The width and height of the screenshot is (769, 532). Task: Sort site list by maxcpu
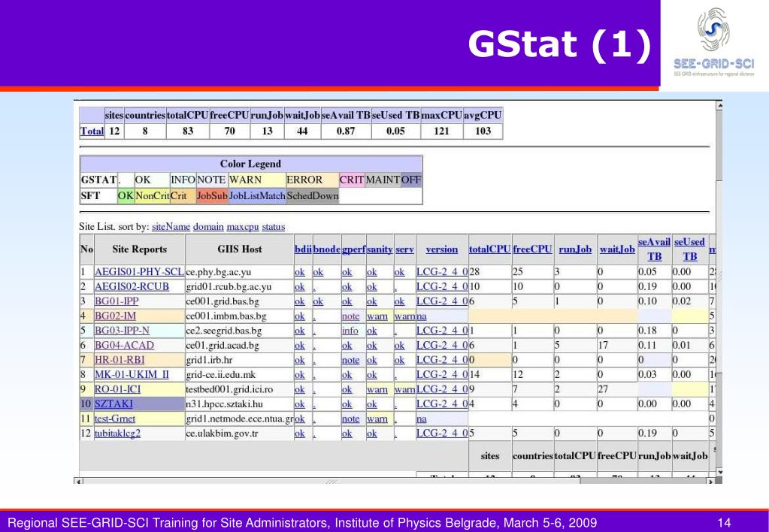click(x=242, y=227)
